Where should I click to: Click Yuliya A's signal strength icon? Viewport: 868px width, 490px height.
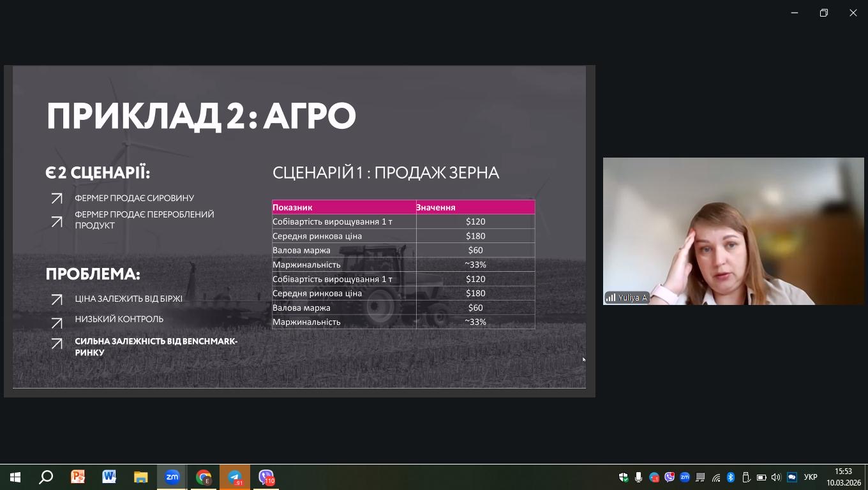611,298
